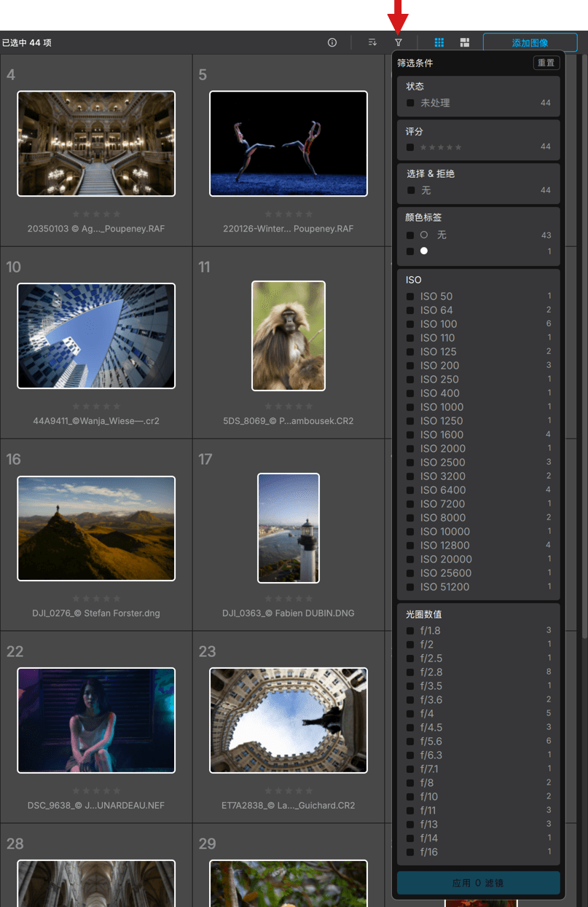Viewport: 588px width, 907px height.
Task: Select the ISO 7200 filter checkbox
Action: (x=410, y=504)
